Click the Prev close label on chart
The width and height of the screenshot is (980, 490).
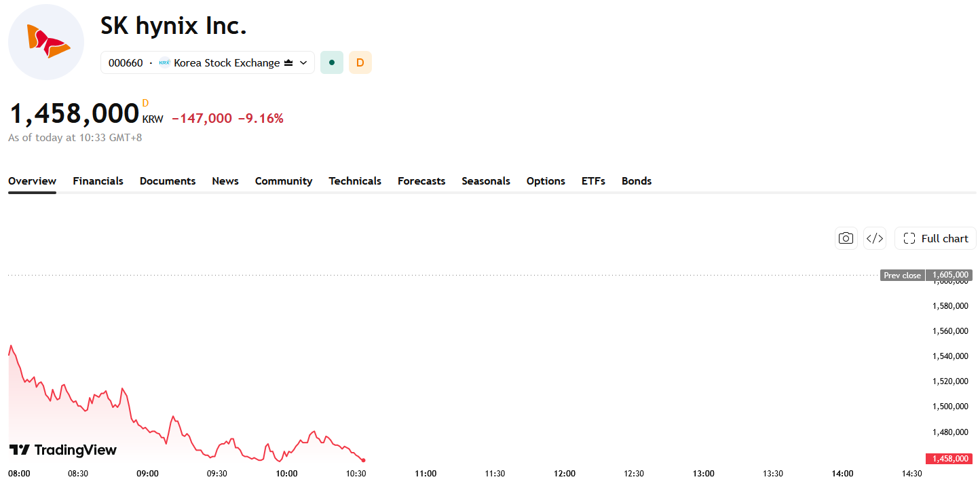[x=903, y=276]
